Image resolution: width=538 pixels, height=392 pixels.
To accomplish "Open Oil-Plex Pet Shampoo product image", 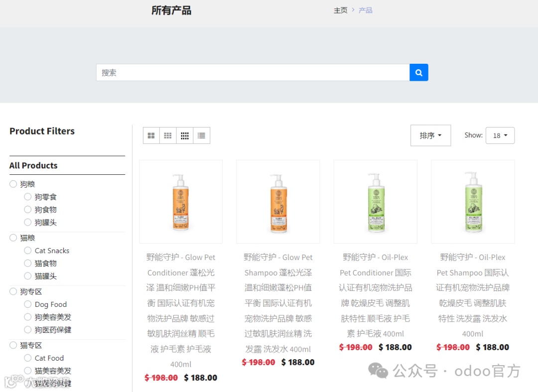I will [473, 202].
